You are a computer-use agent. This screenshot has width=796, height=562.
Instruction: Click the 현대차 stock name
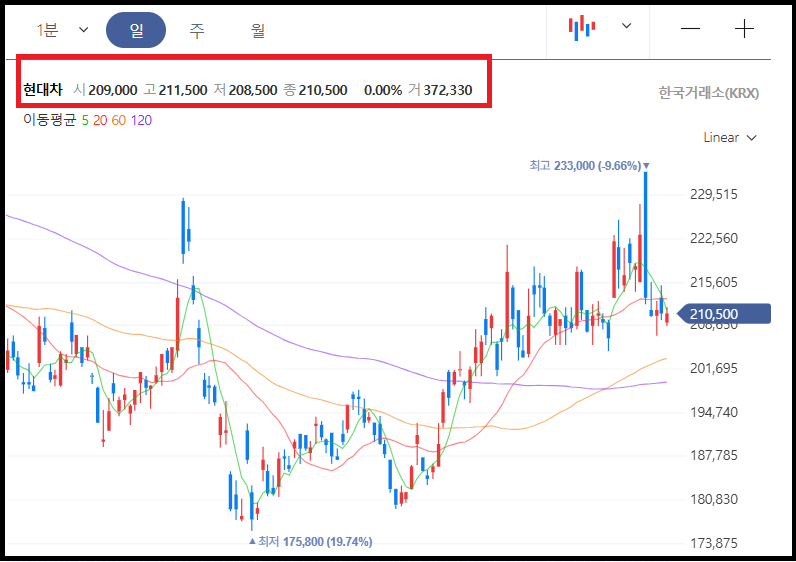[x=43, y=90]
